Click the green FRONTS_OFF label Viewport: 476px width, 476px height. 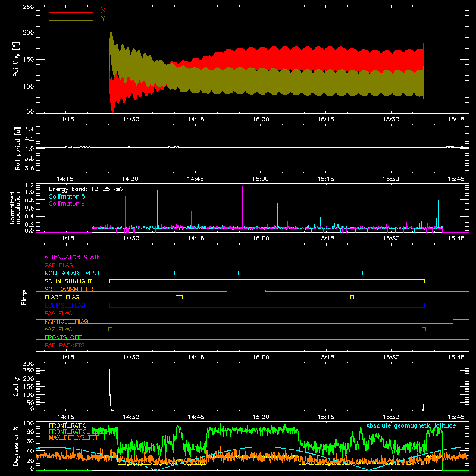click(63, 337)
